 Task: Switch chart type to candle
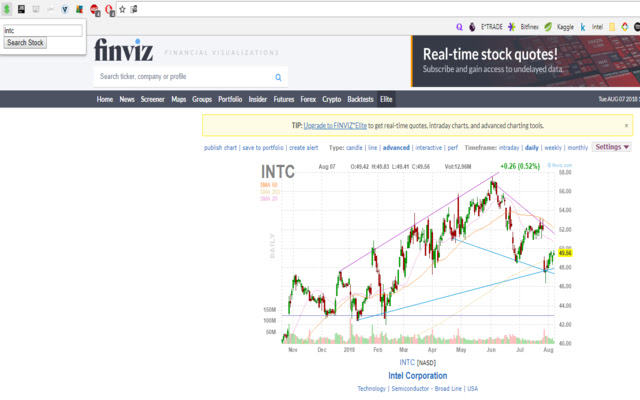point(354,148)
